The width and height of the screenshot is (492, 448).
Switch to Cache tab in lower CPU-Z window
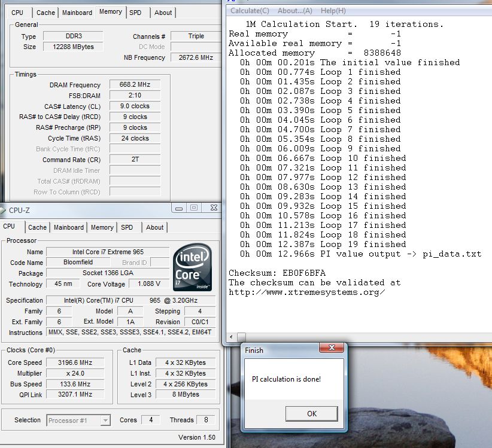(x=37, y=227)
